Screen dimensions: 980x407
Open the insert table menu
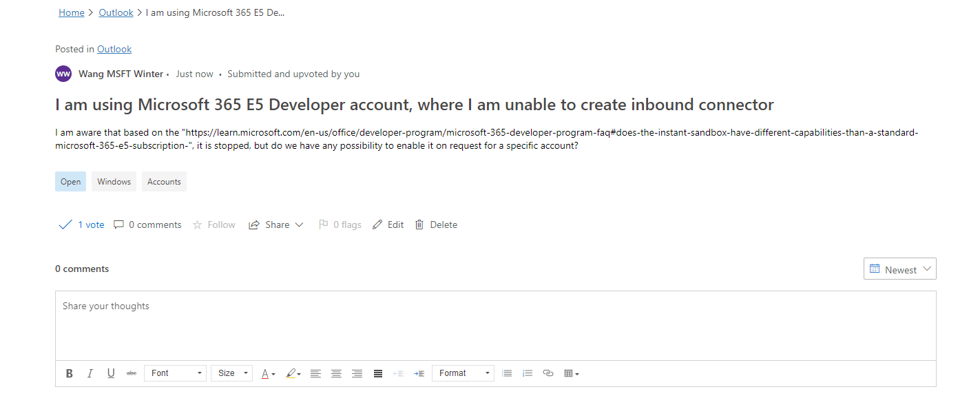point(572,373)
